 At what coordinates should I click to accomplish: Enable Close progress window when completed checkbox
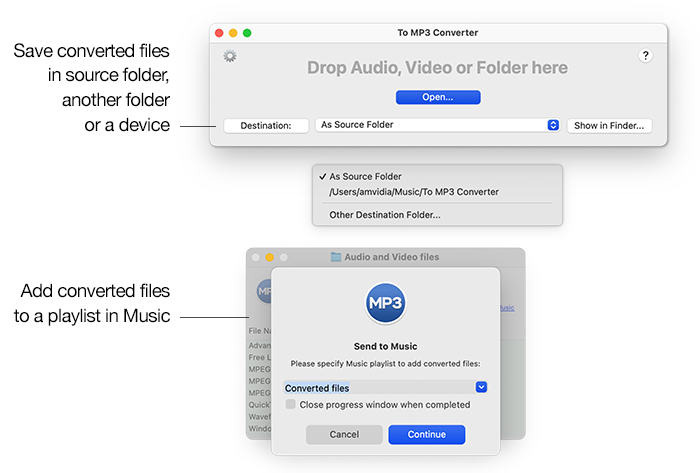[291, 404]
